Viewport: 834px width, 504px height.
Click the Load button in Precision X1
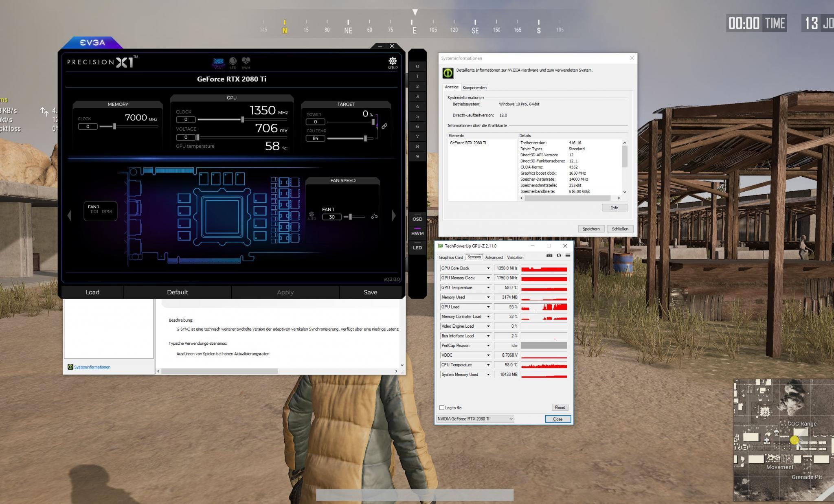pos(92,292)
